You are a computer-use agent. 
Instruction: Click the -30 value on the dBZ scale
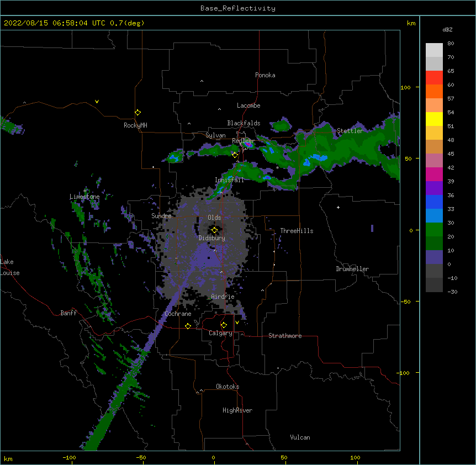[x=452, y=292]
